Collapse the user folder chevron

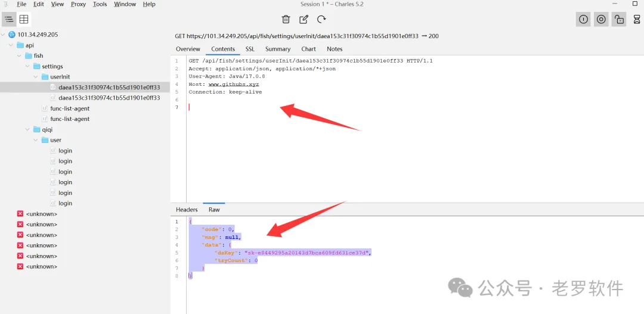pyautogui.click(x=36, y=140)
